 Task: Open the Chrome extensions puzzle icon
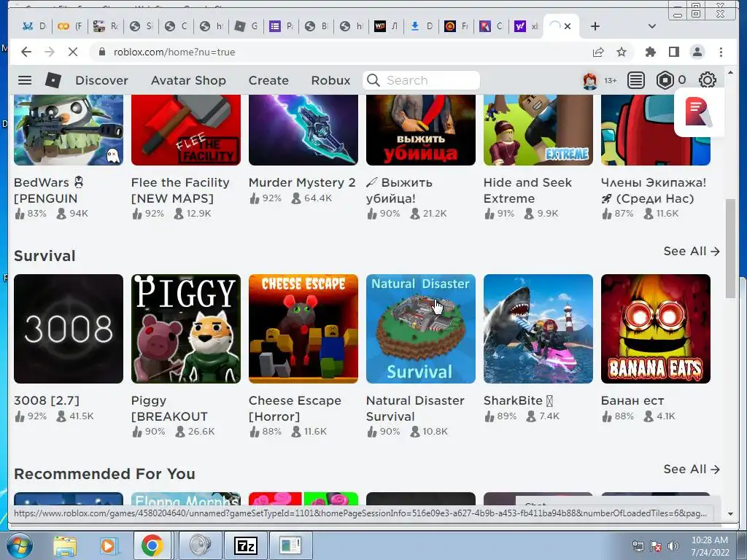click(x=650, y=52)
